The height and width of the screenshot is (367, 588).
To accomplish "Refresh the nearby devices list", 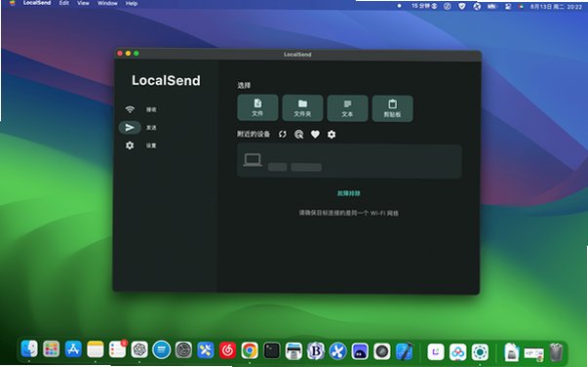I will 283,134.
